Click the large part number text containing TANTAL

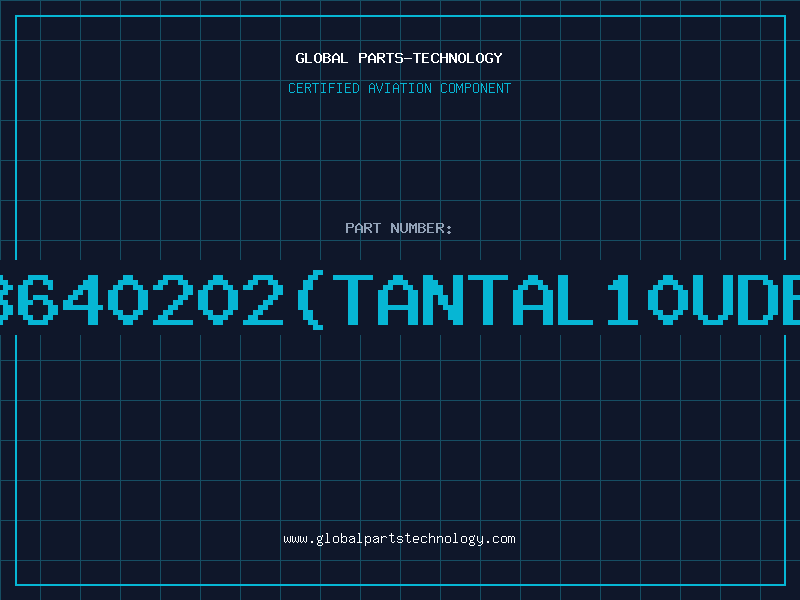pyautogui.click(x=400, y=299)
